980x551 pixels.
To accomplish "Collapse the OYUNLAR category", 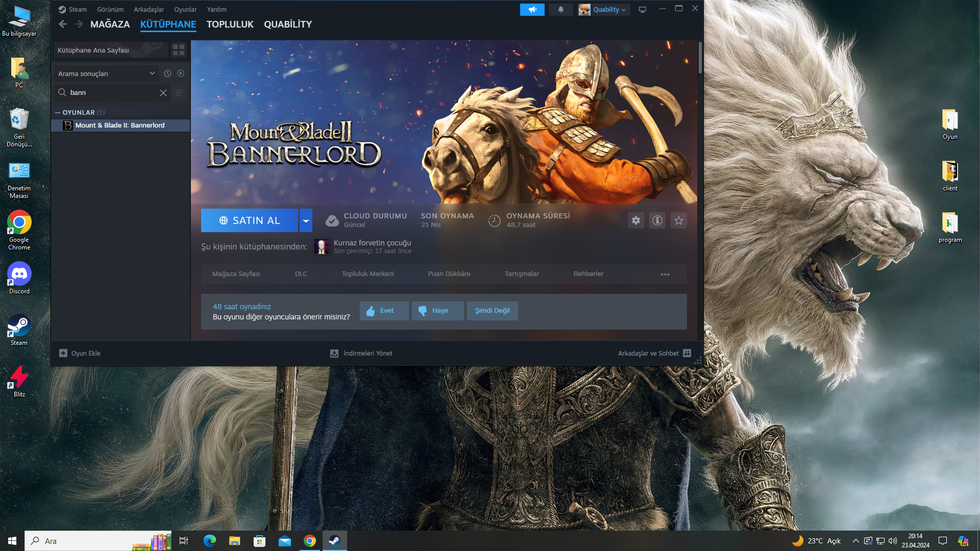I will point(58,112).
